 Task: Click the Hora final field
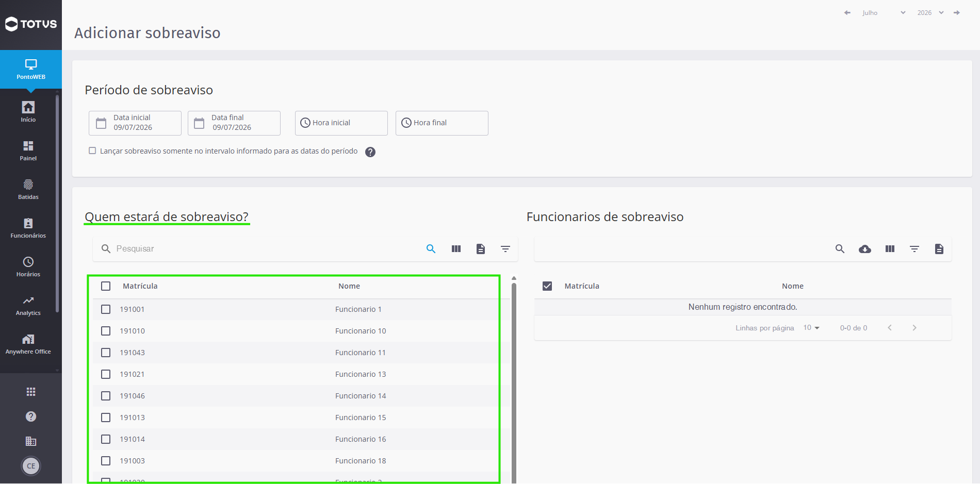pyautogui.click(x=442, y=123)
